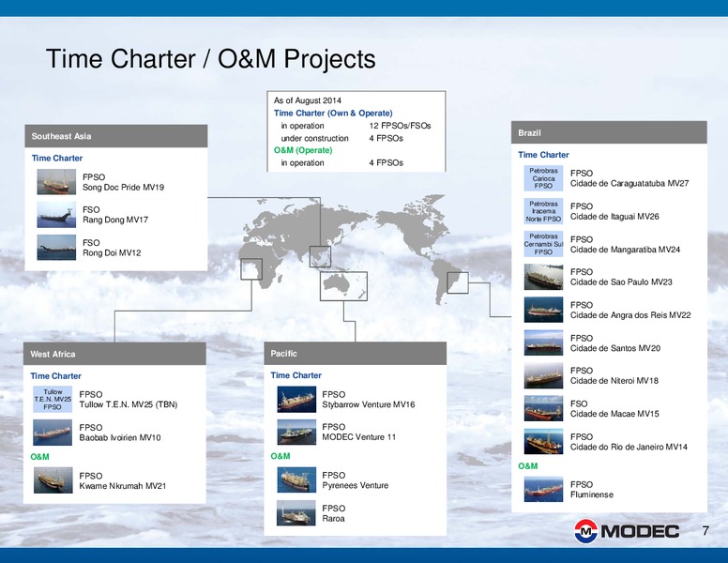Screen dimensions: 728x563
Task: Click the Tullow T.E.N. MV25 FPSO placeholder box
Action: pos(53,400)
